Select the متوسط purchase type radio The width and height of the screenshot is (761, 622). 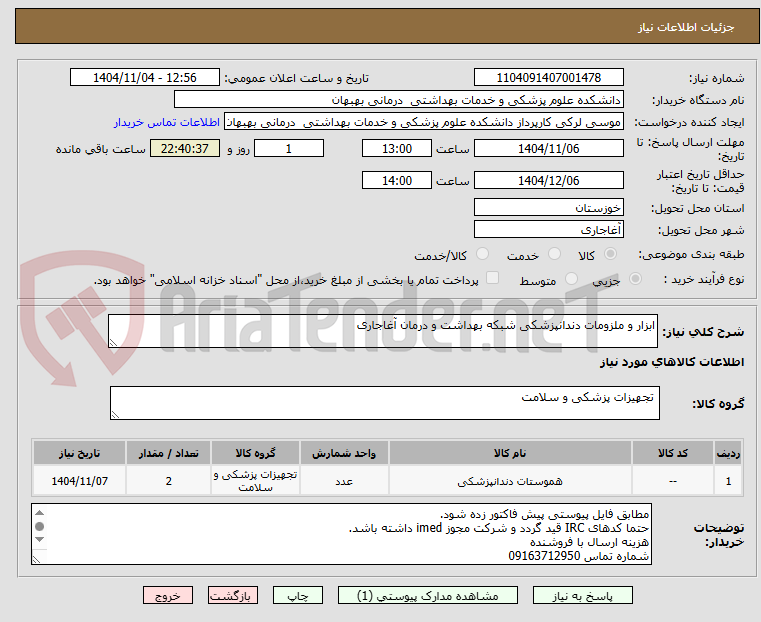572,278
